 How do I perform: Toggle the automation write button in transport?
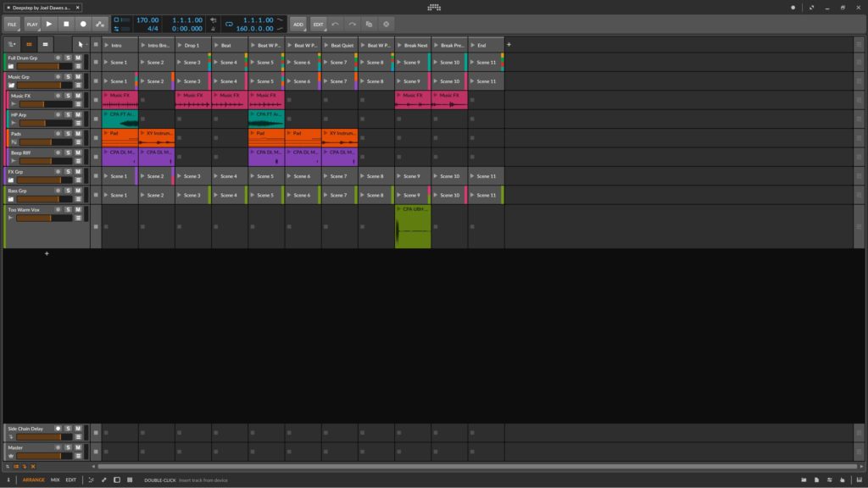(x=100, y=25)
